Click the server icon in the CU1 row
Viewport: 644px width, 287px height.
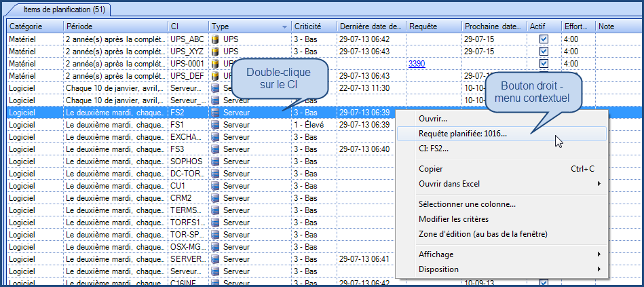click(x=216, y=186)
